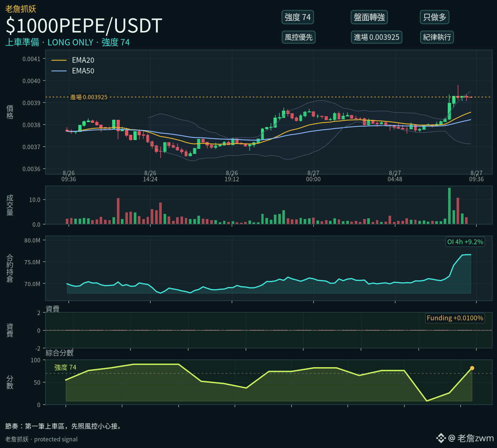Screen dimensions: 497x448
Task: Click the OI 4h +9.2% tag
Action: point(465,242)
